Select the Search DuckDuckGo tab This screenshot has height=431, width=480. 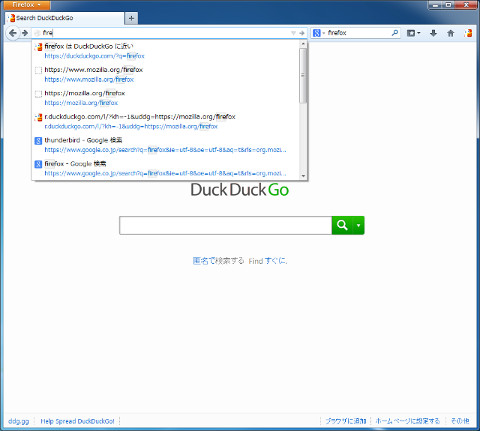[x=65, y=18]
